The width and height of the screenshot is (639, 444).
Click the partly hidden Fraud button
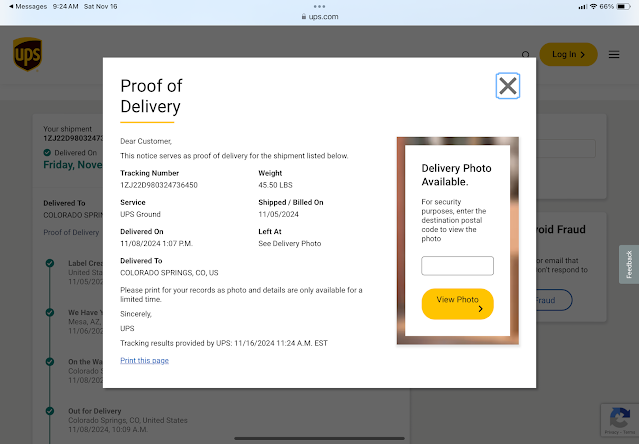tap(554, 300)
